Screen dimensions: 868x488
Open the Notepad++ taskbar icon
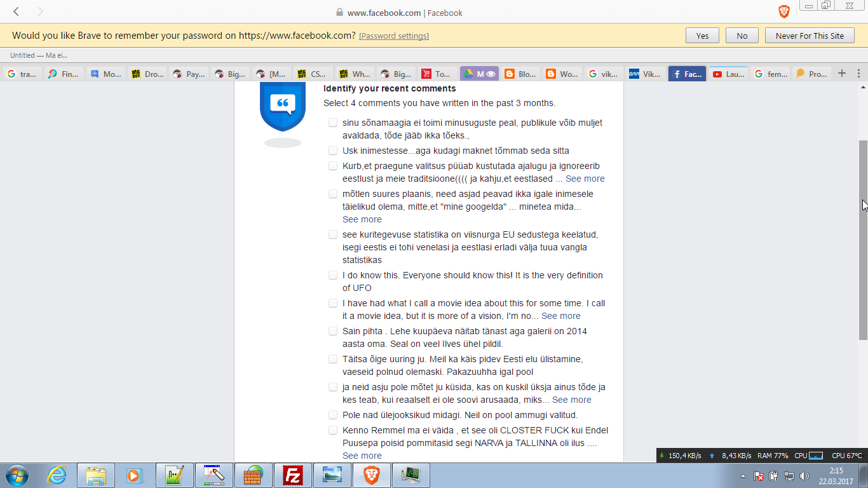pos(174,475)
